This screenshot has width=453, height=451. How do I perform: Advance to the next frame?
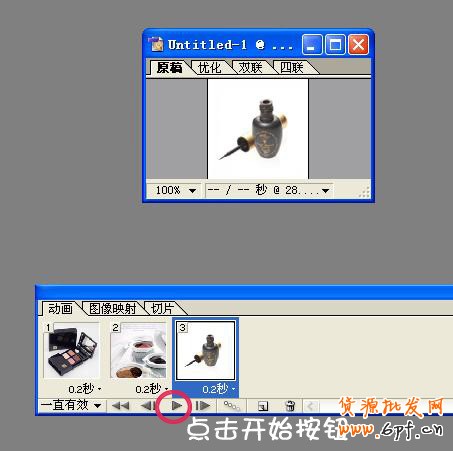tap(203, 406)
